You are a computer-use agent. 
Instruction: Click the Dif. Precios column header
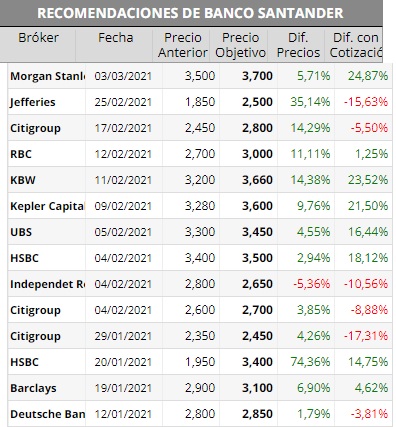298,45
